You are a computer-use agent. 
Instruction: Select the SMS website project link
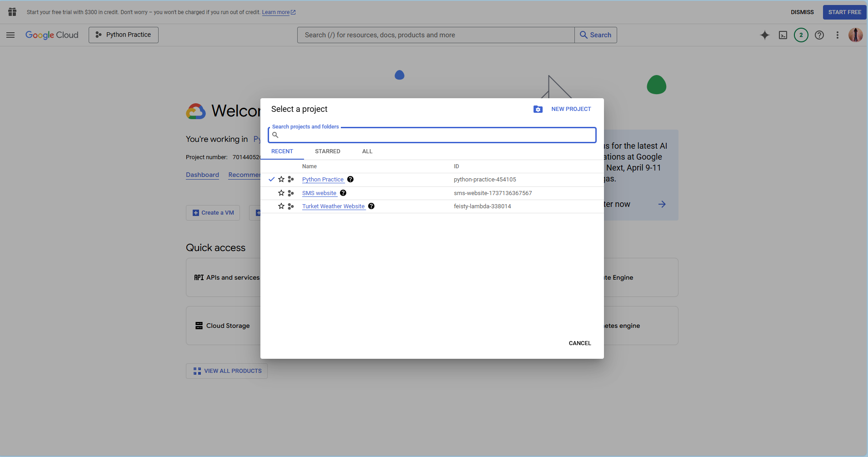319,193
